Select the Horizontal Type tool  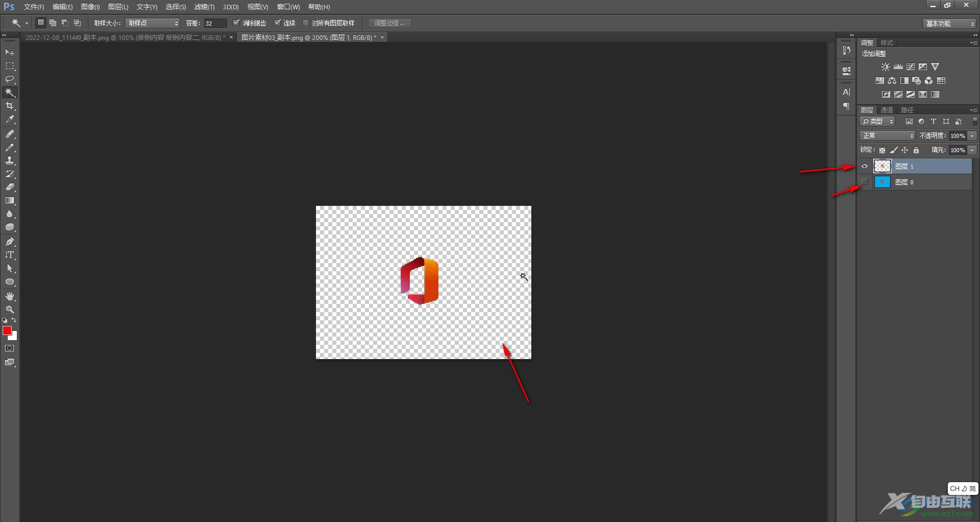click(10, 255)
